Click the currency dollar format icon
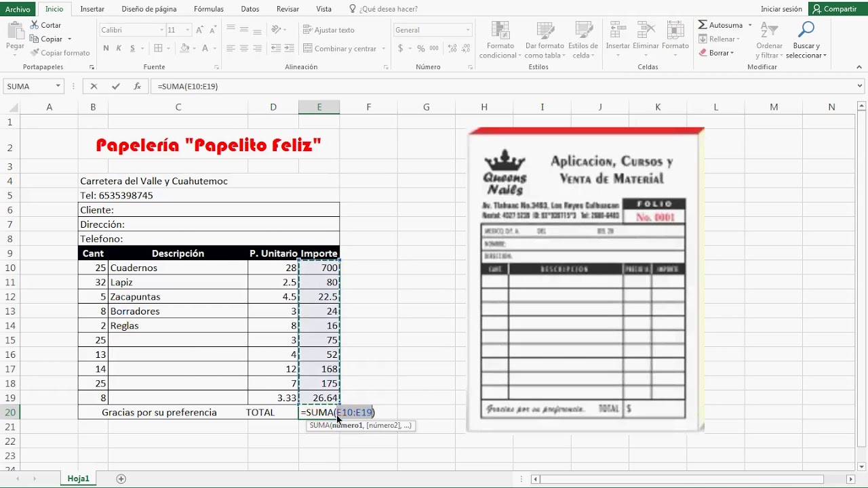 [401, 48]
